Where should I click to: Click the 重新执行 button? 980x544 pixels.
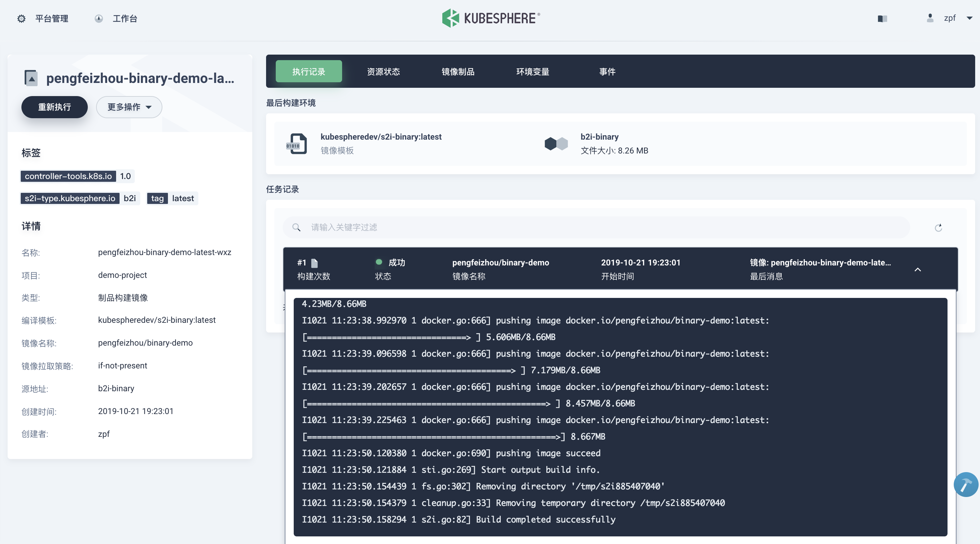pyautogui.click(x=54, y=107)
